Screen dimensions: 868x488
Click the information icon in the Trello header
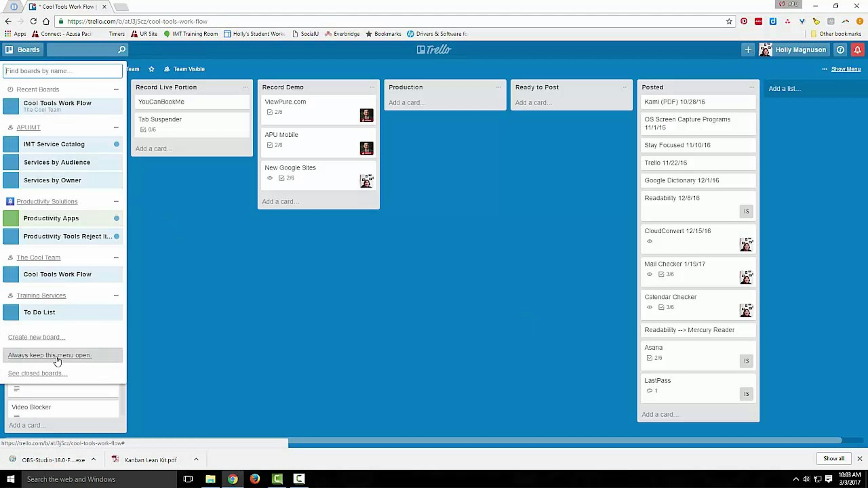tap(840, 50)
